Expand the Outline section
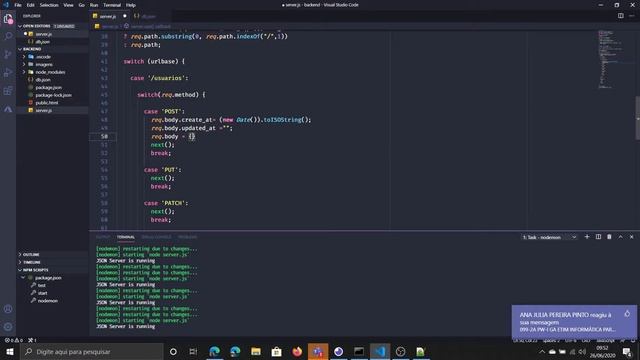This screenshot has height=360, width=640. point(52,254)
